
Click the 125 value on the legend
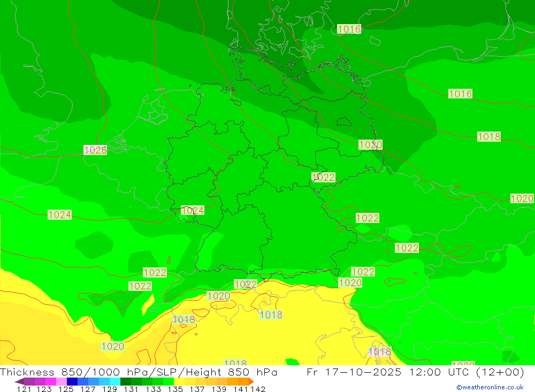tap(66, 389)
